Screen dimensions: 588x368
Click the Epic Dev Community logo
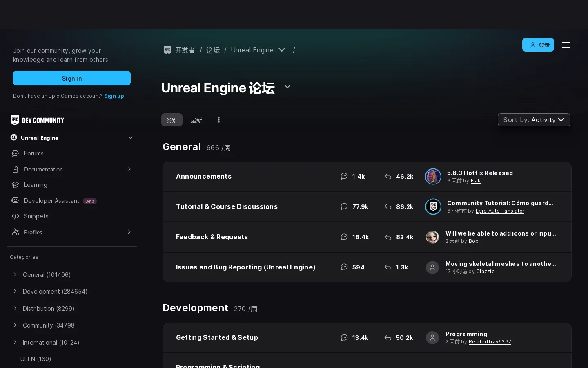pyautogui.click(x=37, y=120)
